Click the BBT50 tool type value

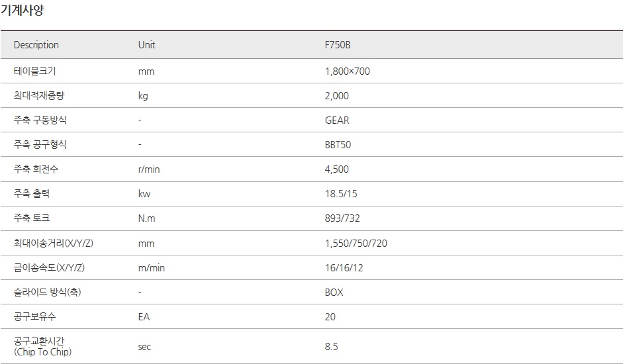[x=338, y=144]
